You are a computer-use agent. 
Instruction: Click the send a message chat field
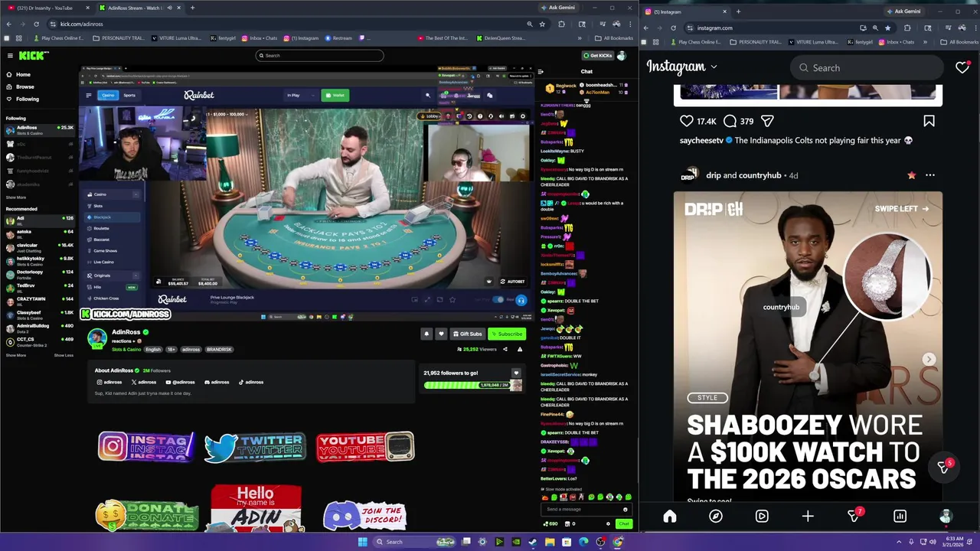pos(586,509)
